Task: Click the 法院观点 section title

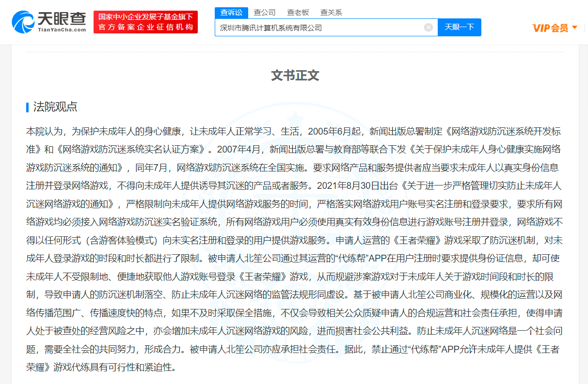Action: click(x=55, y=107)
